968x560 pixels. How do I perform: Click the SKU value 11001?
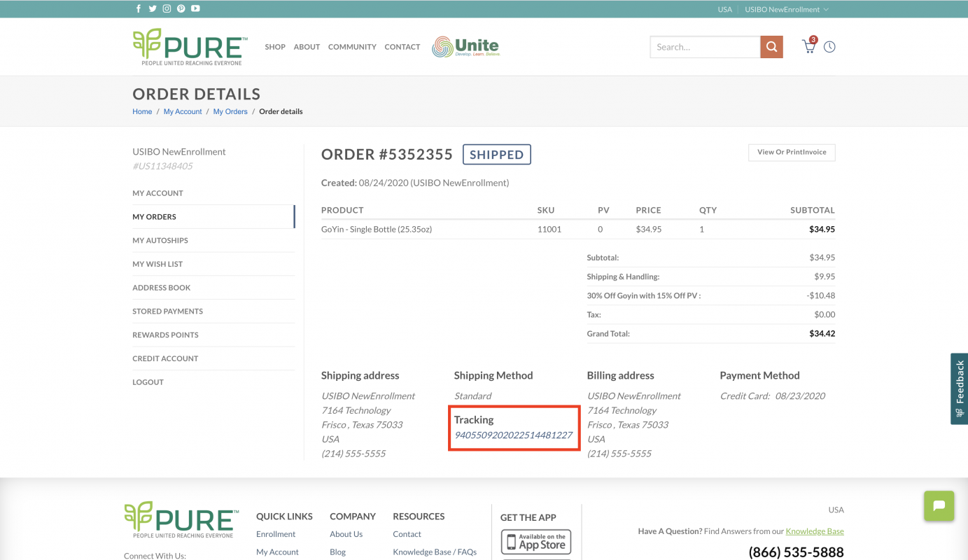pos(549,229)
